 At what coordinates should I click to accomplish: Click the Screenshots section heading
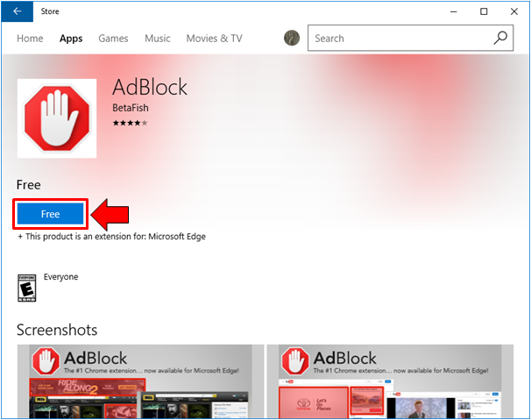pyautogui.click(x=57, y=330)
